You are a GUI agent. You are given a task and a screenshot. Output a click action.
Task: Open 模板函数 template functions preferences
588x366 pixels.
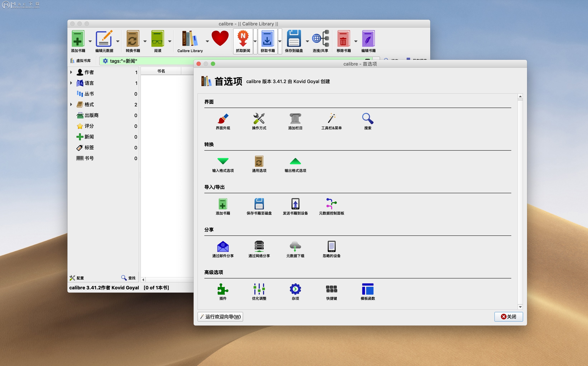pos(367,292)
